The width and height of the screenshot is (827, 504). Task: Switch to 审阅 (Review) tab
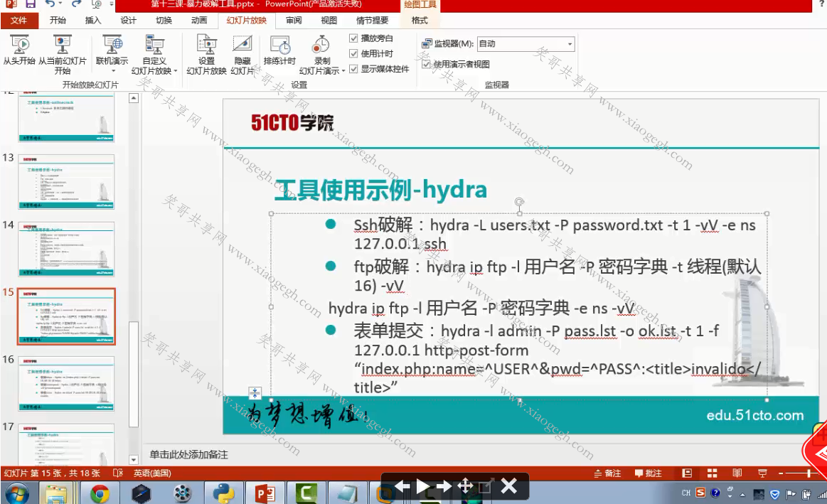[x=294, y=20]
